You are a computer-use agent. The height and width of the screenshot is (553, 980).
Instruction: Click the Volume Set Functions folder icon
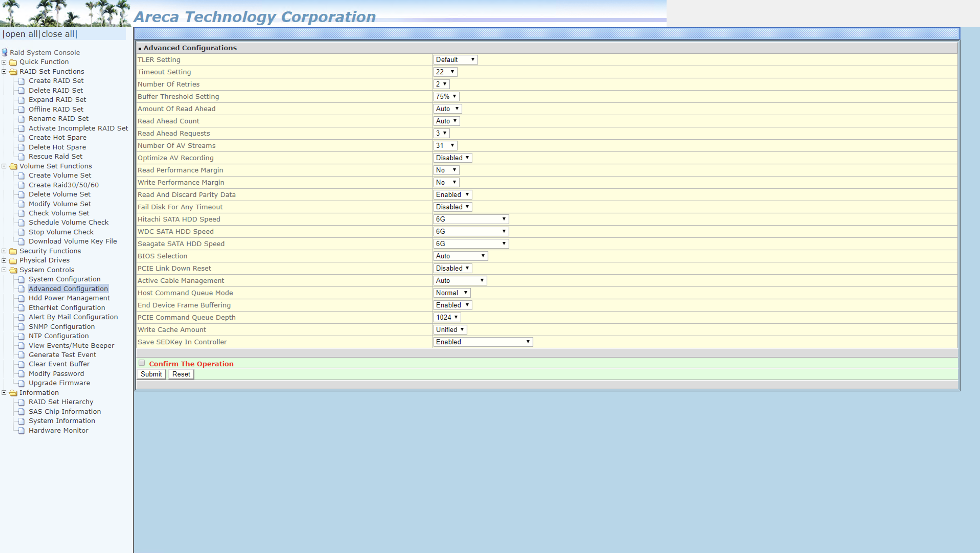13,166
